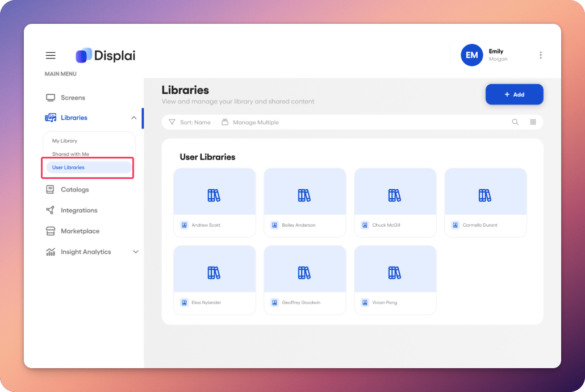
Task: Click the Insight Analytics chart icon
Action: [51, 252]
